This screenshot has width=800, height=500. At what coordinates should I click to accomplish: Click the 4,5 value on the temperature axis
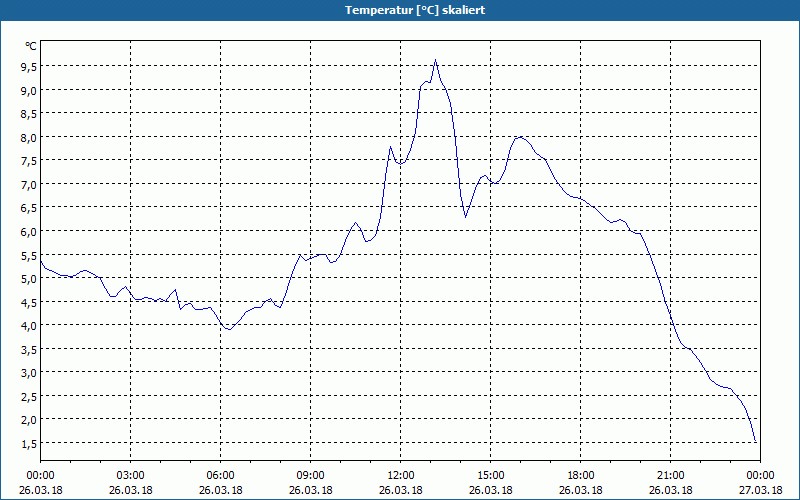(28, 302)
